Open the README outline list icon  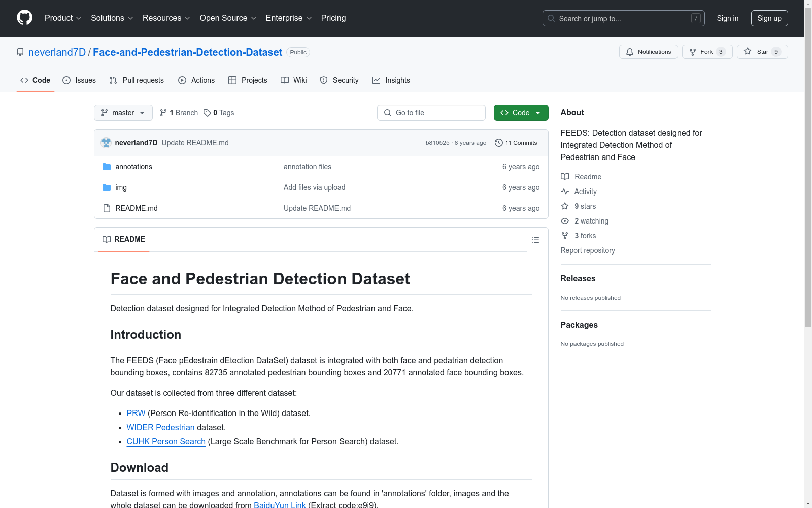(535, 240)
